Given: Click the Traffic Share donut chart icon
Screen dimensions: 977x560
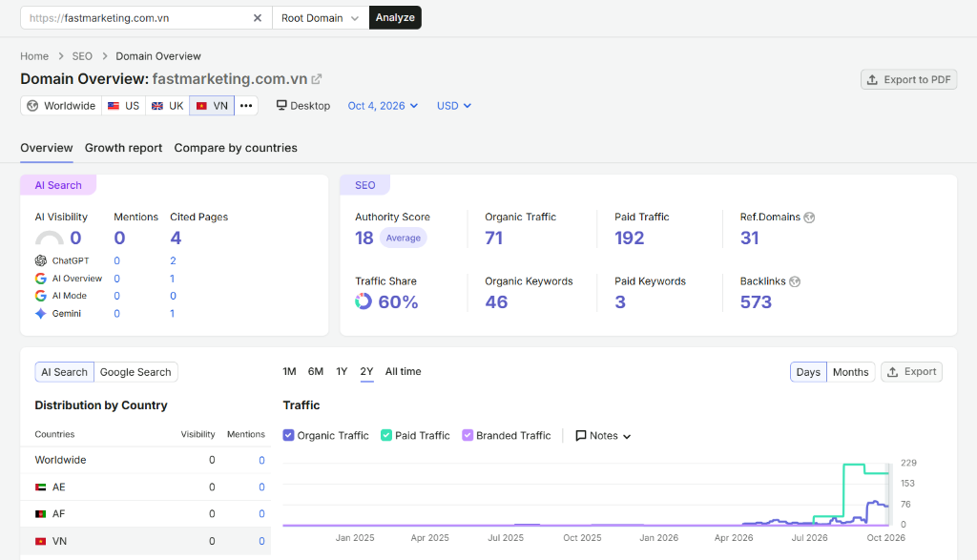Looking at the screenshot, I should pos(364,301).
